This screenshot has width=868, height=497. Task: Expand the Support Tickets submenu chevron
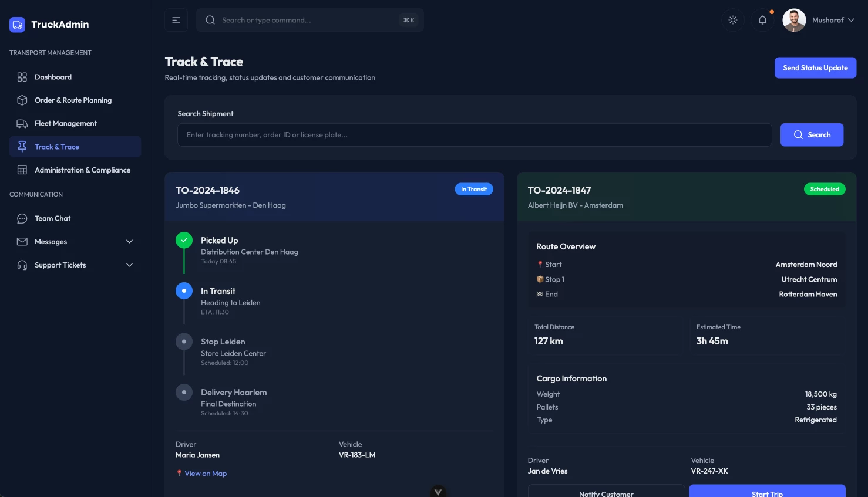(130, 265)
